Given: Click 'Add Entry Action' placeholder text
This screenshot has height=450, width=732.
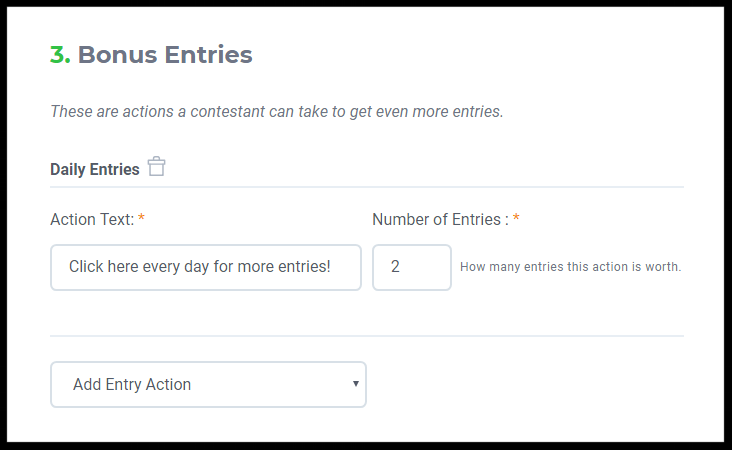Looking at the screenshot, I should [132, 384].
